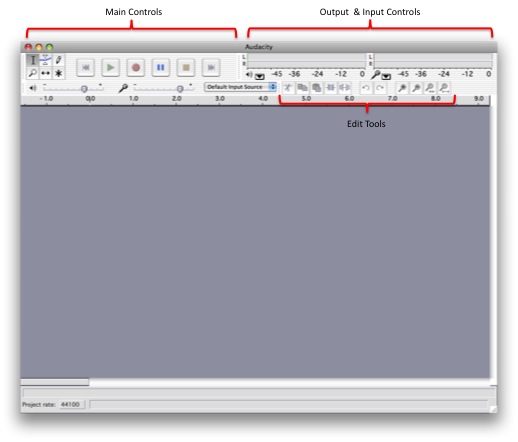Start playback with the Play button
This screenshot has height=442, width=518.
pos(110,68)
